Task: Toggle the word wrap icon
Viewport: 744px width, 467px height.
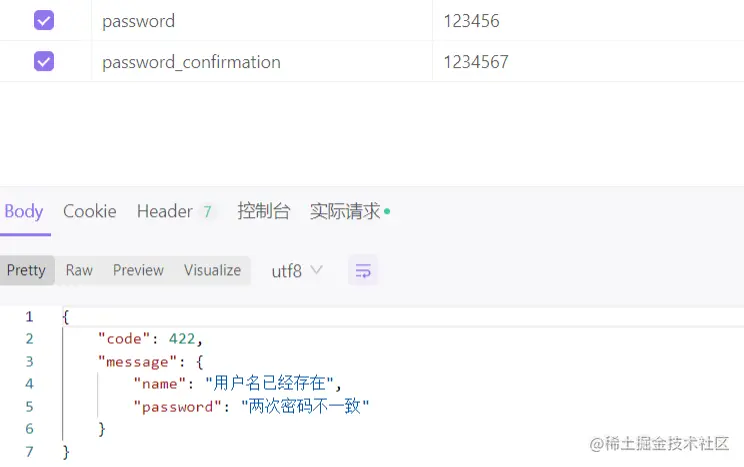Action: click(363, 271)
